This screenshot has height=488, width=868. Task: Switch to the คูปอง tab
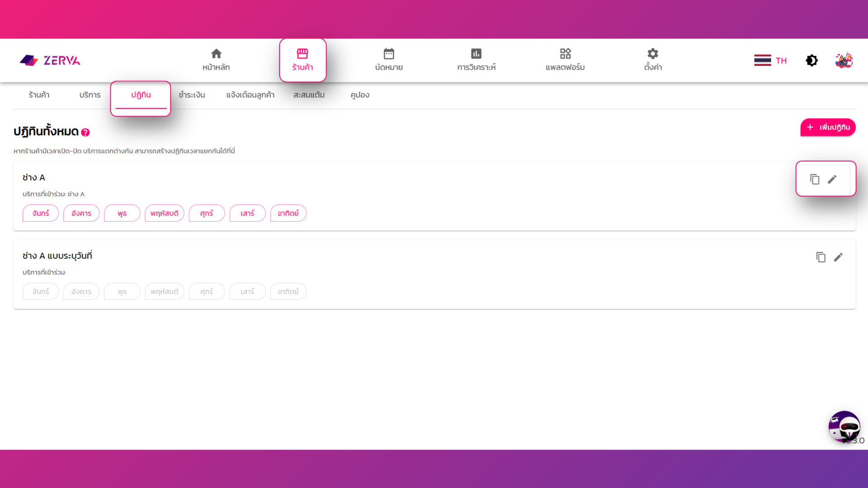click(360, 95)
